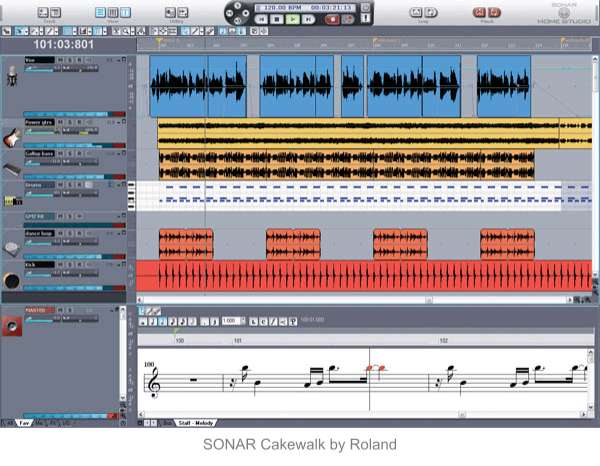600x466 pixels.
Task: Mute the MASTER bus
Action: 60,310
